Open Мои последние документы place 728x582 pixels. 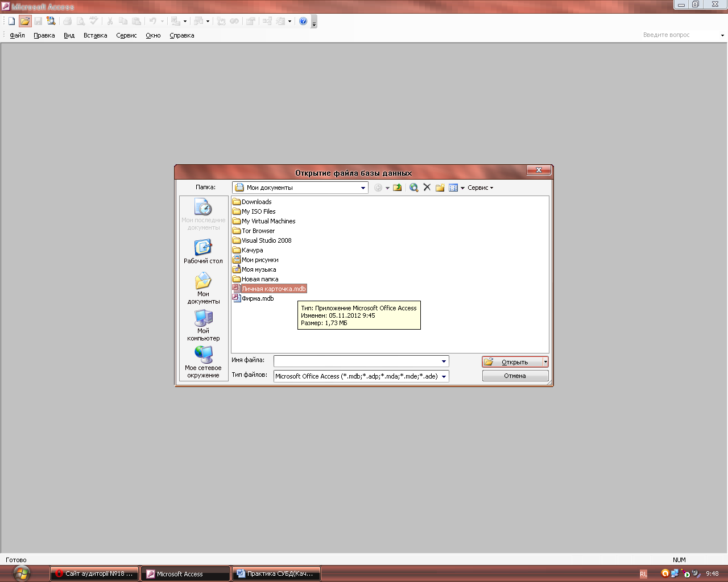pyautogui.click(x=204, y=214)
